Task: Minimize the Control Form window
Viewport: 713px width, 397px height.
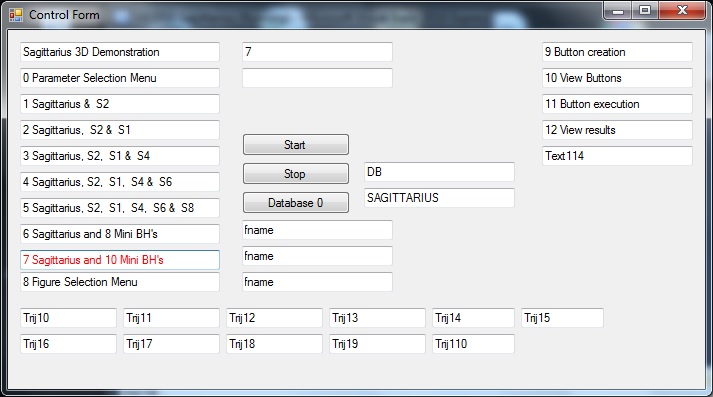Action: (618, 11)
